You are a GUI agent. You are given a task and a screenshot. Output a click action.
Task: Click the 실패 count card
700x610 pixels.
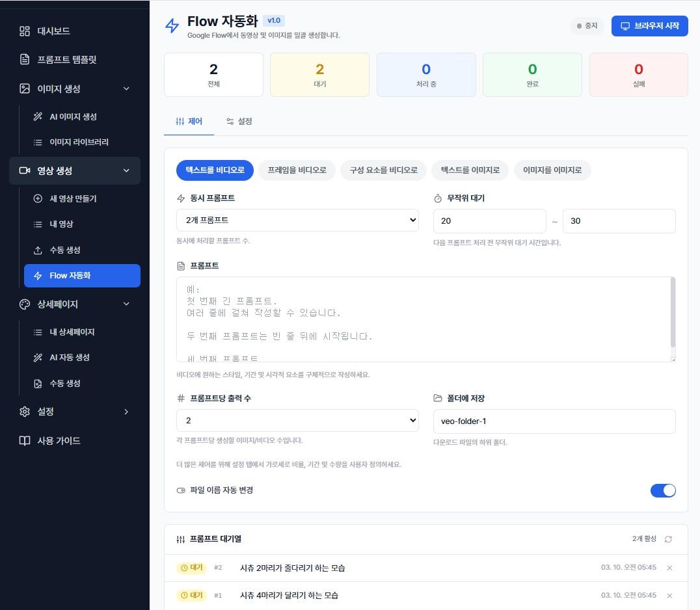pos(638,75)
